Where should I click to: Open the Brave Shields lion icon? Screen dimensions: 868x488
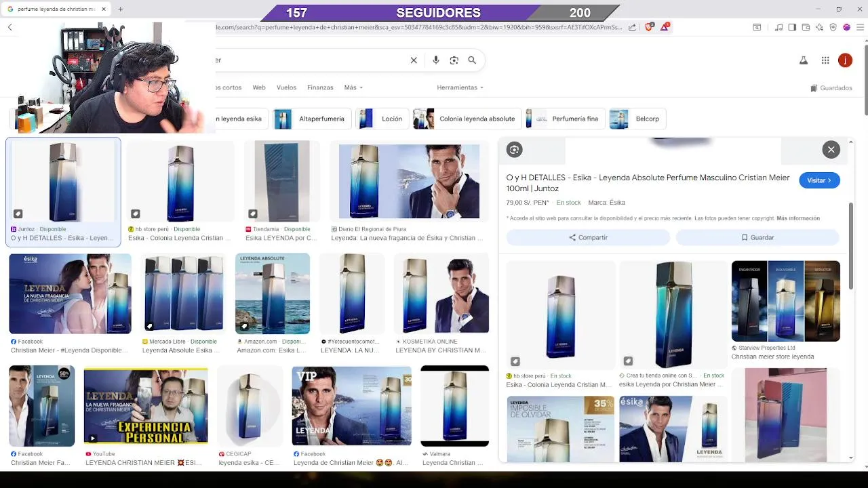point(649,27)
